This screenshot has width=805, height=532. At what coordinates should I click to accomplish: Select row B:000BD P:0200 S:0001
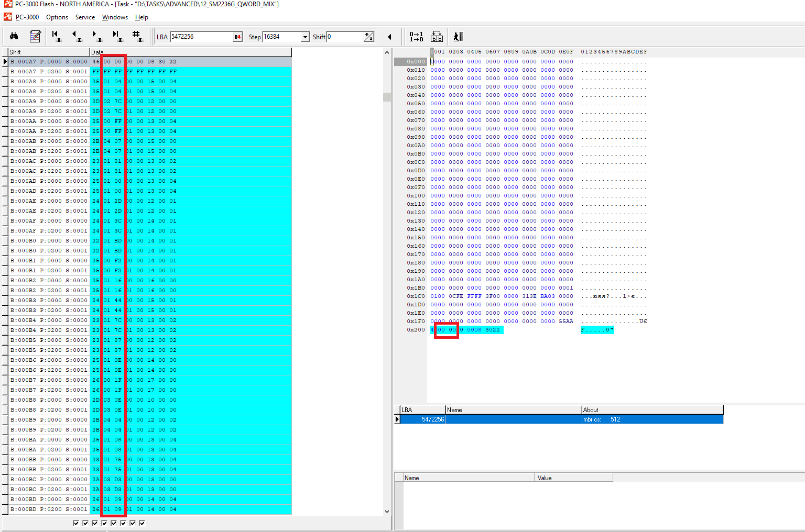click(150, 509)
